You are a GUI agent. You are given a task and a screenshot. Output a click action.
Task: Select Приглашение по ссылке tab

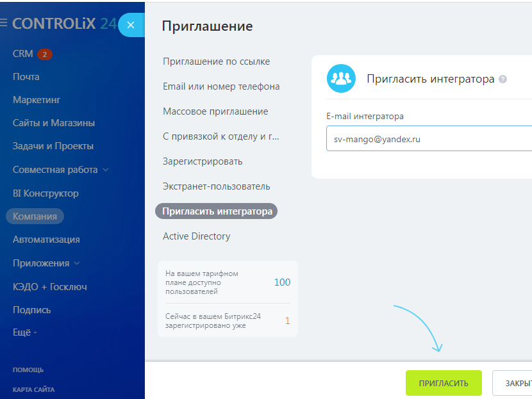(216, 61)
